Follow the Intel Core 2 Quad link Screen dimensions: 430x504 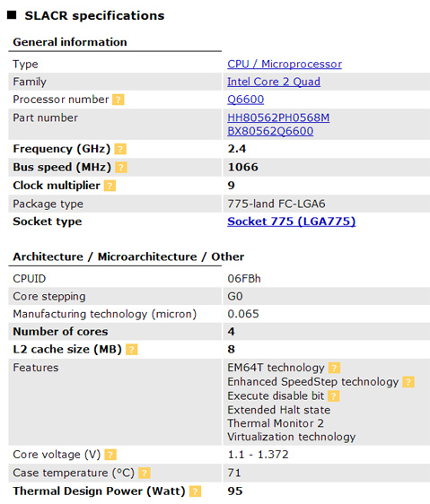click(274, 82)
